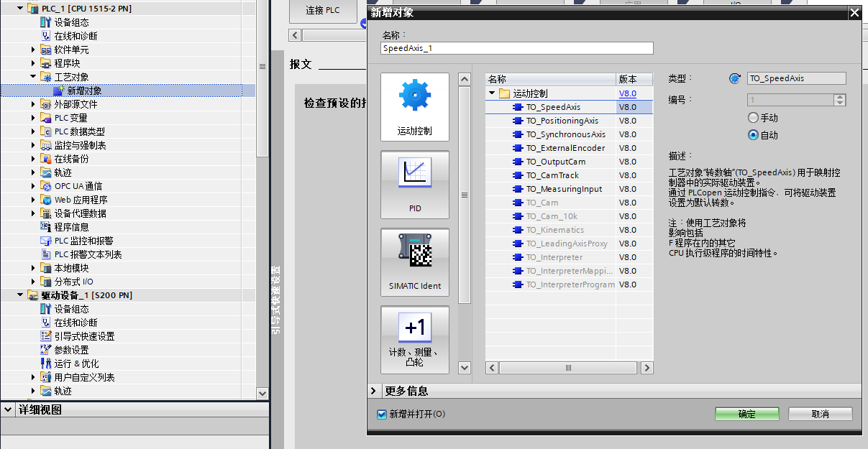This screenshot has width=868, height=449.
Task: Click the type icon beside TO_SpeedAxis field
Action: [734, 79]
